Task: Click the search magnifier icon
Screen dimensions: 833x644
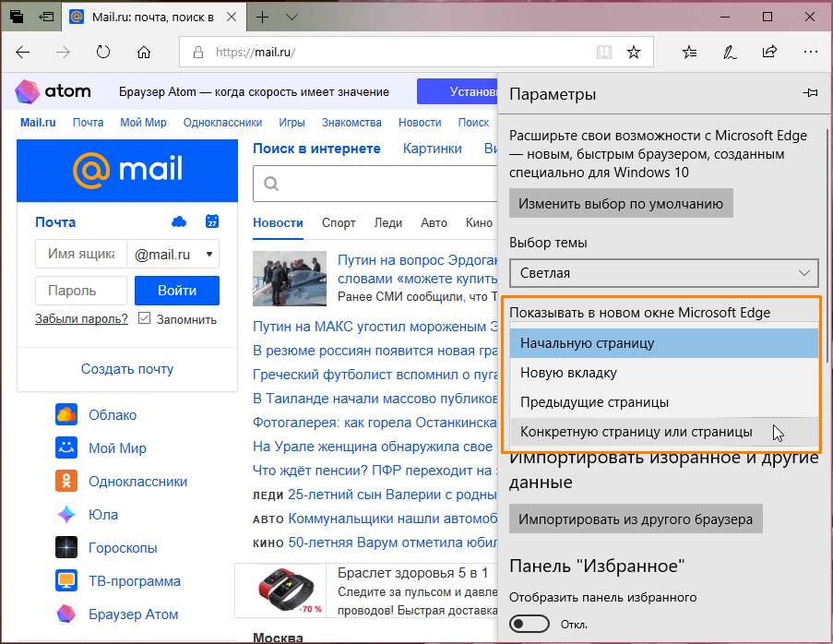Action: 271,184
